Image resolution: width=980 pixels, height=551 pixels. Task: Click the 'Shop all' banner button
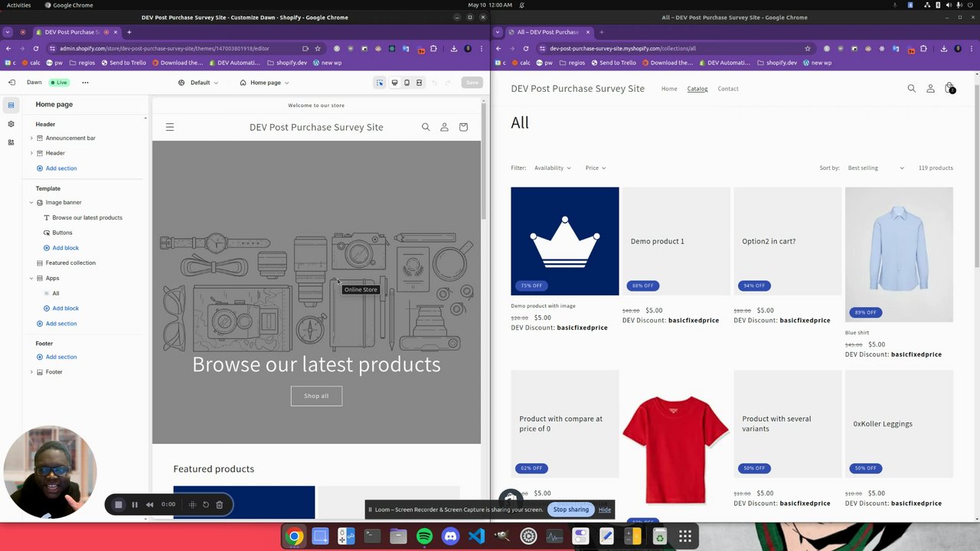click(316, 396)
